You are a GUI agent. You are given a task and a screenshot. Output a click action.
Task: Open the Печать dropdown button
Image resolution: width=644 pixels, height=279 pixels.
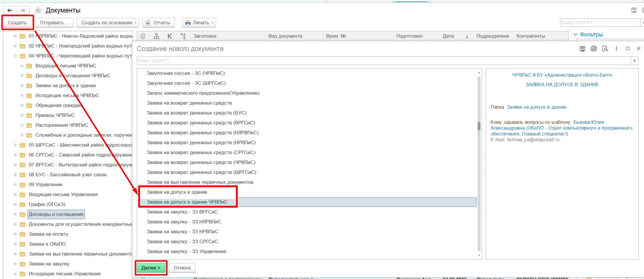pos(199,23)
